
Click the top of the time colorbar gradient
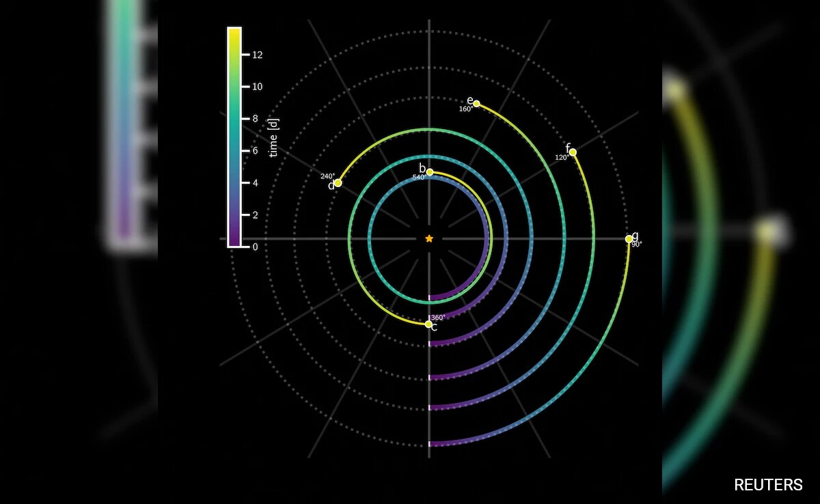tap(236, 34)
